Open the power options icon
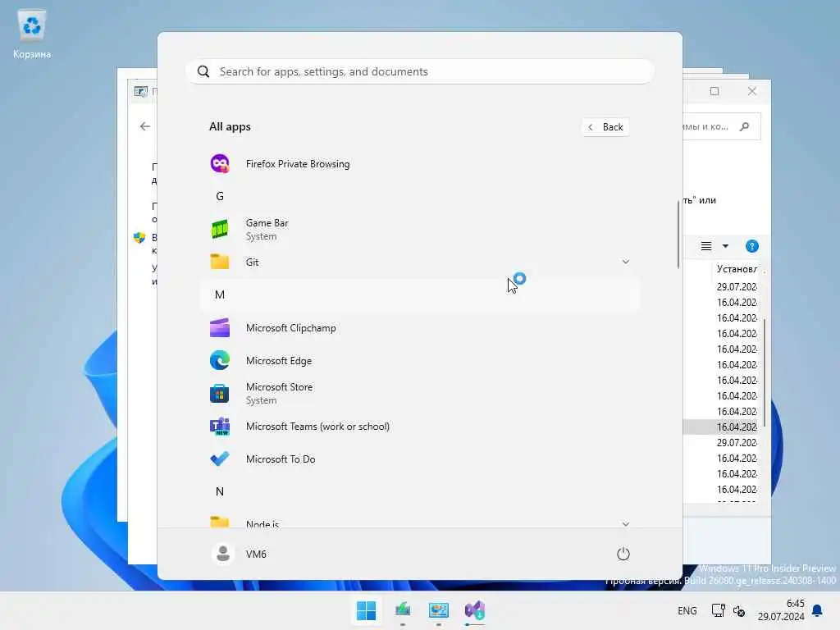 coord(623,554)
